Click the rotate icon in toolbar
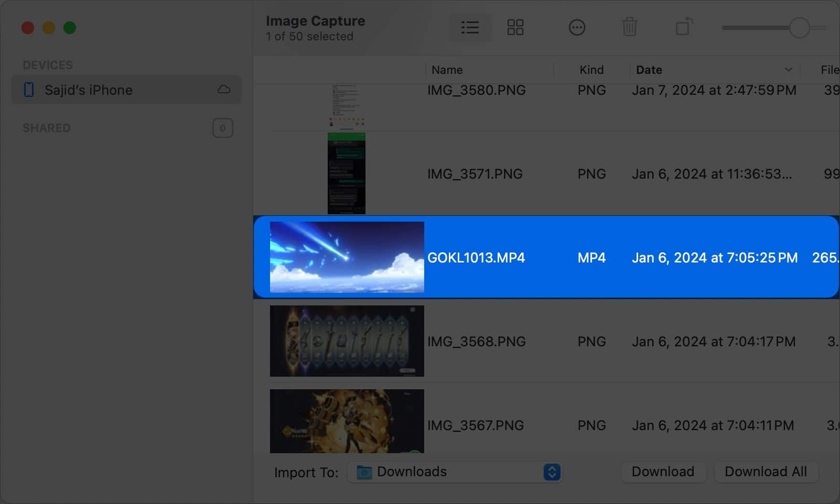Screen dimensions: 840x504 pos(684,26)
